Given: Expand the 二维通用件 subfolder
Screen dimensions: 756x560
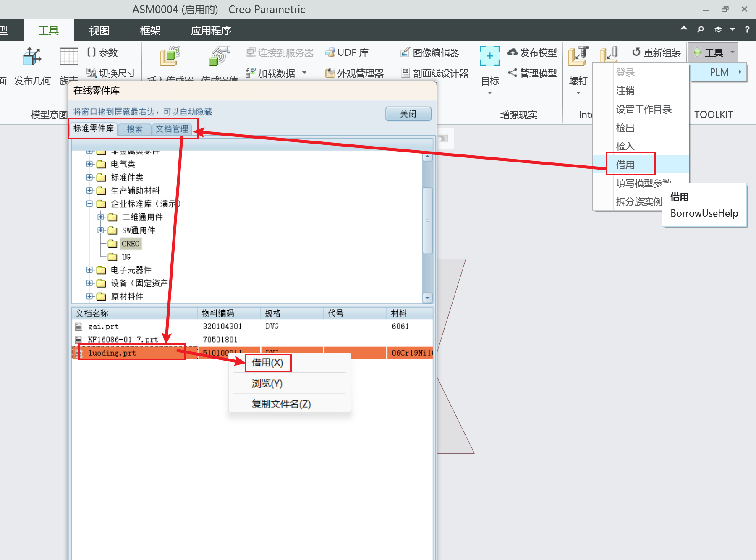Looking at the screenshot, I should (100, 217).
